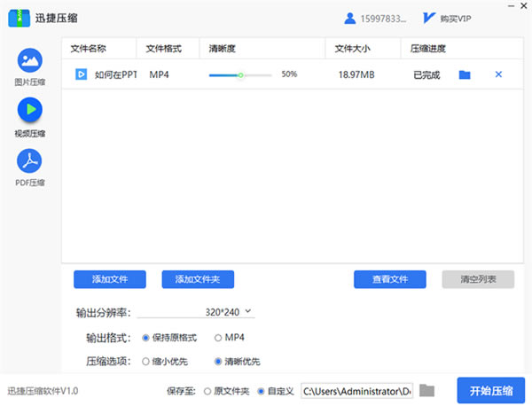Click 查看文件 to view files
Viewport: 532px width, 406px height.
click(389, 279)
